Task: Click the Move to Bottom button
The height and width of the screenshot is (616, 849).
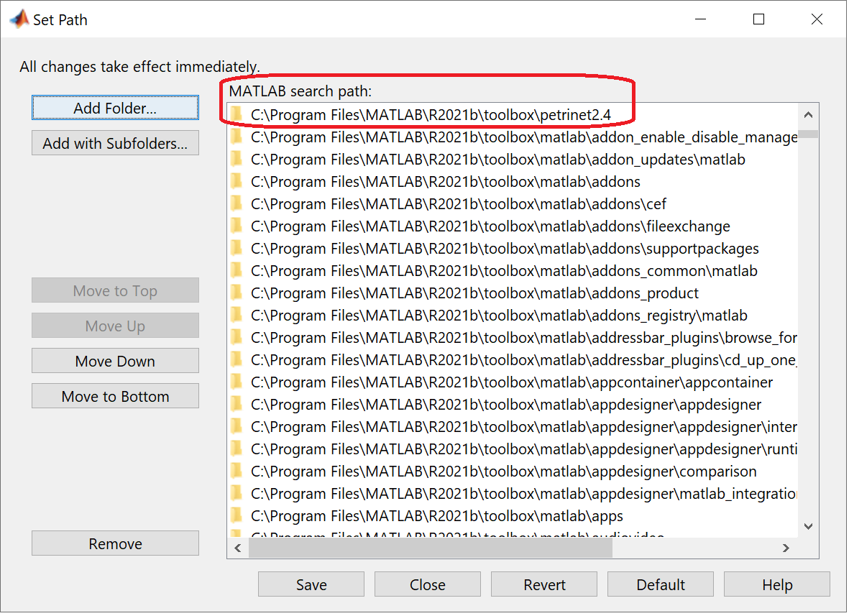Action: tap(115, 397)
